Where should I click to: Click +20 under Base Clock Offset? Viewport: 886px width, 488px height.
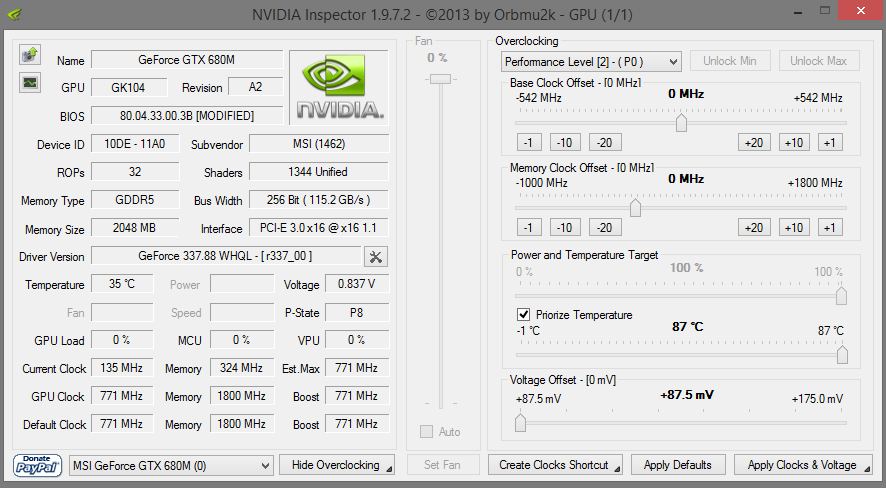[754, 142]
